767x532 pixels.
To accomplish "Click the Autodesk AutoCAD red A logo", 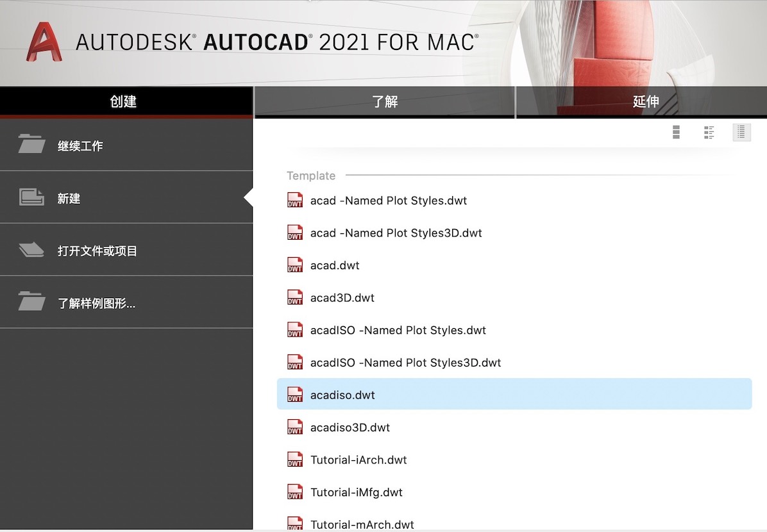I will click(x=44, y=42).
